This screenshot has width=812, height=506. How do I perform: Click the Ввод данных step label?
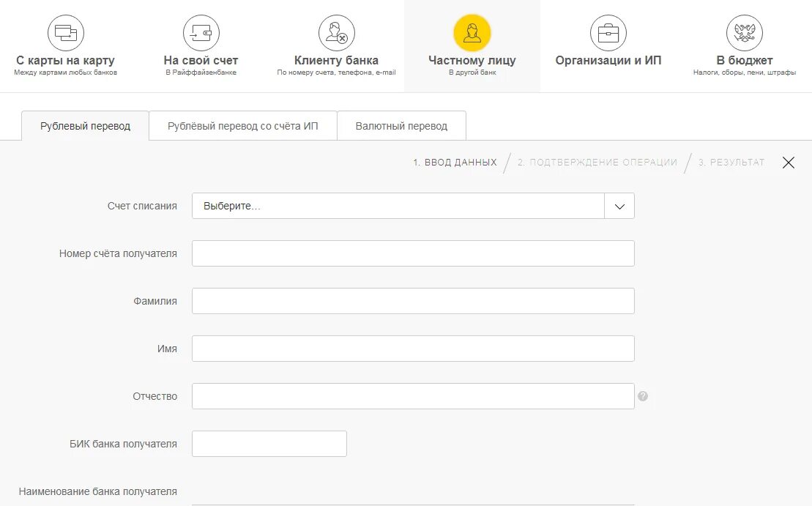point(455,163)
